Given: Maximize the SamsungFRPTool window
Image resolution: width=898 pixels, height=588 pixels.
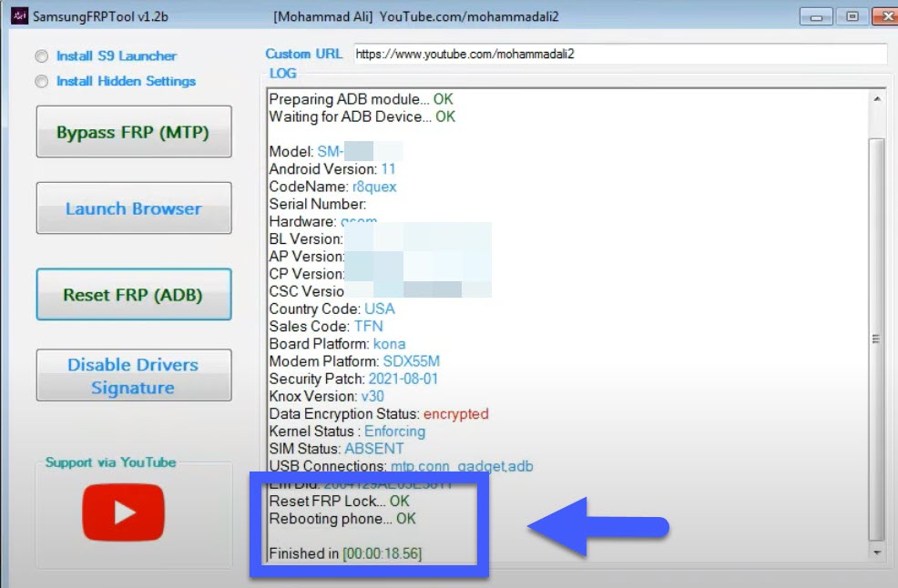Looking at the screenshot, I should (852, 16).
